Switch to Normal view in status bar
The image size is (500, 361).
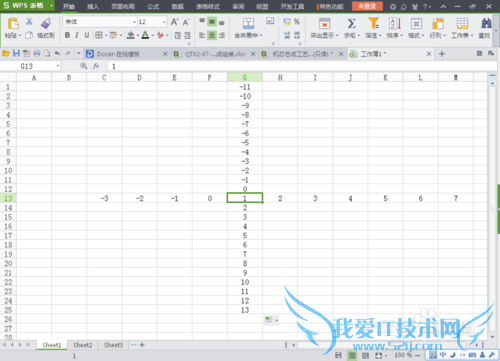(352, 355)
